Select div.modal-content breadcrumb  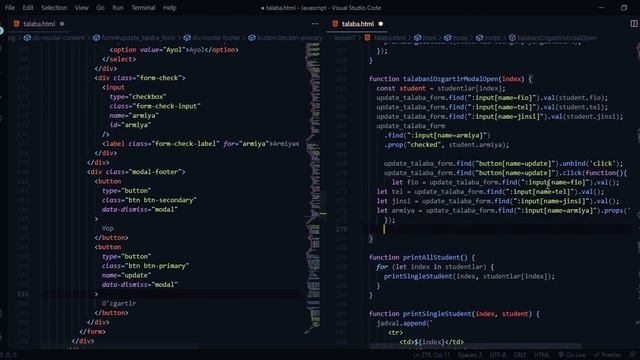point(59,38)
